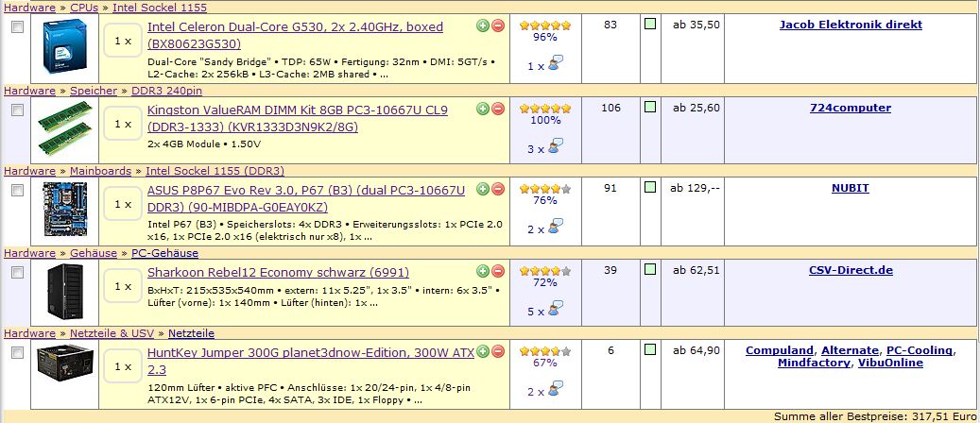Screen dimensions: 980x423
Task: Click minus icon on Sharkoon Rebel12 row
Action: pyautogui.click(x=498, y=271)
